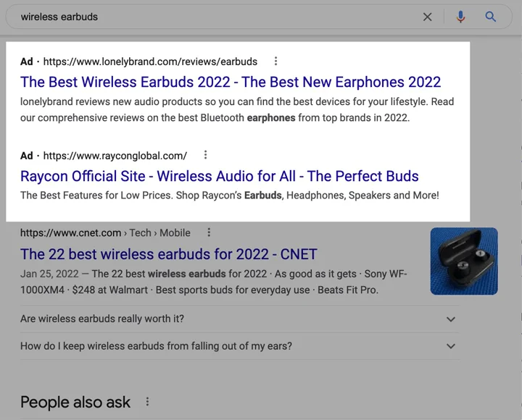Click the earbuds case thumbnail image
The width and height of the screenshot is (522, 420).
(464, 261)
